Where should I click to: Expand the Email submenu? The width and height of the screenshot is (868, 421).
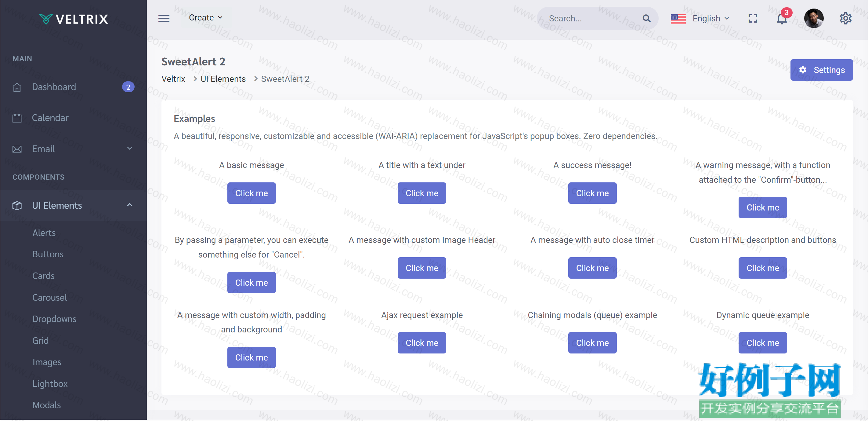[x=130, y=148]
